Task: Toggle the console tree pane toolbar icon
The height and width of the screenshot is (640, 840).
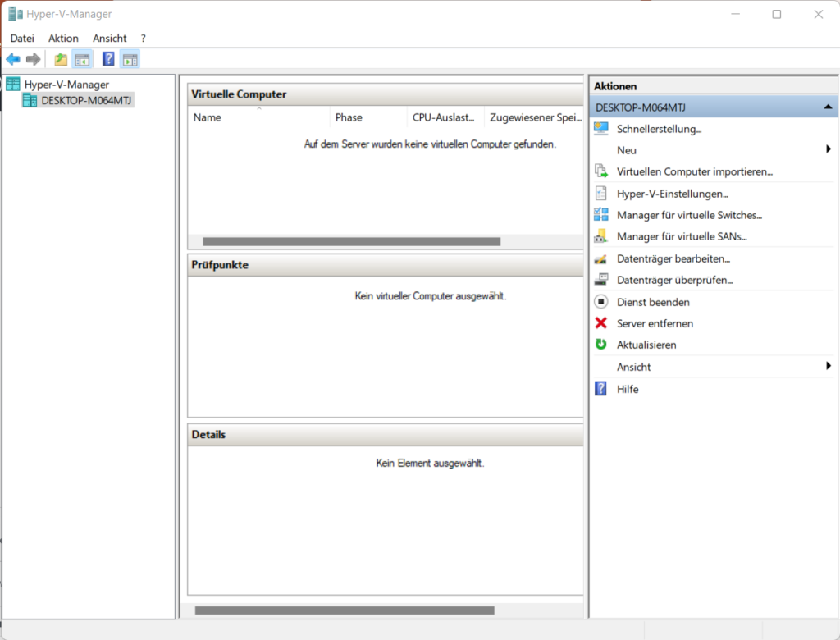Action: (x=83, y=59)
